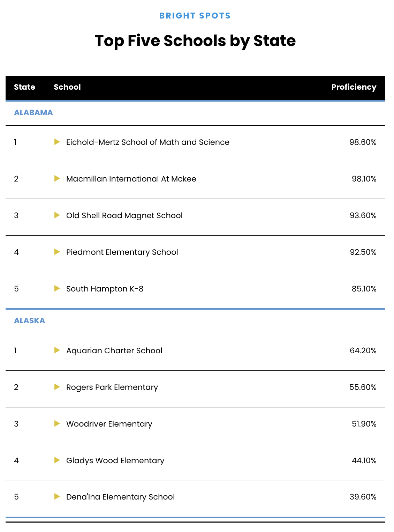Screen dimensions: 394x532
Task: Click the 98.60% proficiency value
Action: 363,142
